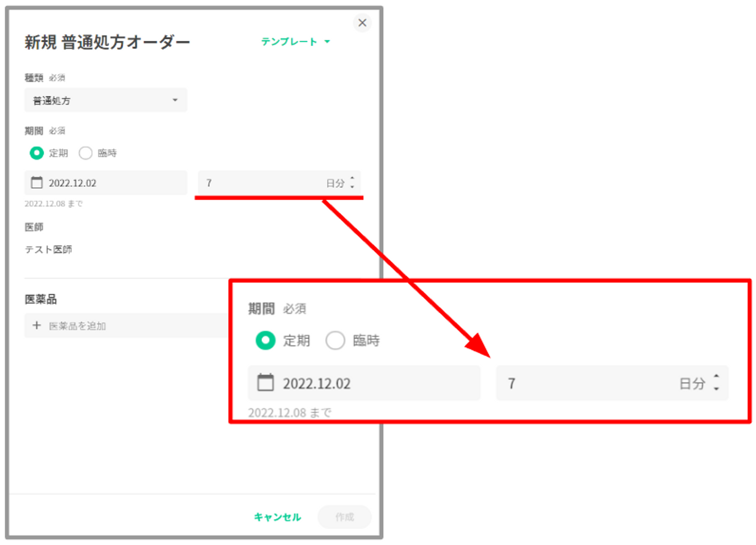
Task: Click the テンプレート dropdown arrow icon
Action: (x=327, y=42)
